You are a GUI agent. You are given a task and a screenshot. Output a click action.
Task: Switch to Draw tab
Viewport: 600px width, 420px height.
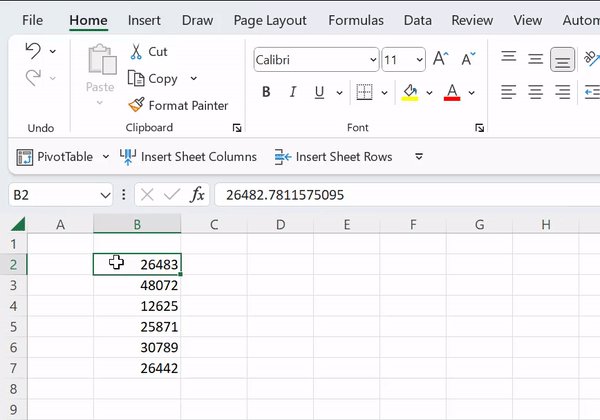(x=197, y=20)
